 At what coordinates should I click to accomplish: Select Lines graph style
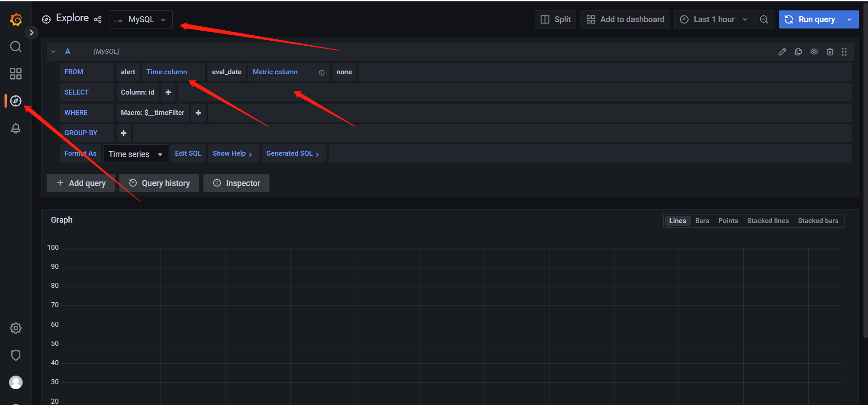tap(677, 221)
